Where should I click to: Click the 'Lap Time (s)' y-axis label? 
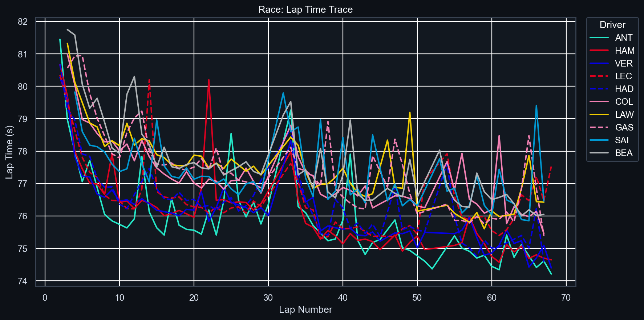(x=9, y=152)
